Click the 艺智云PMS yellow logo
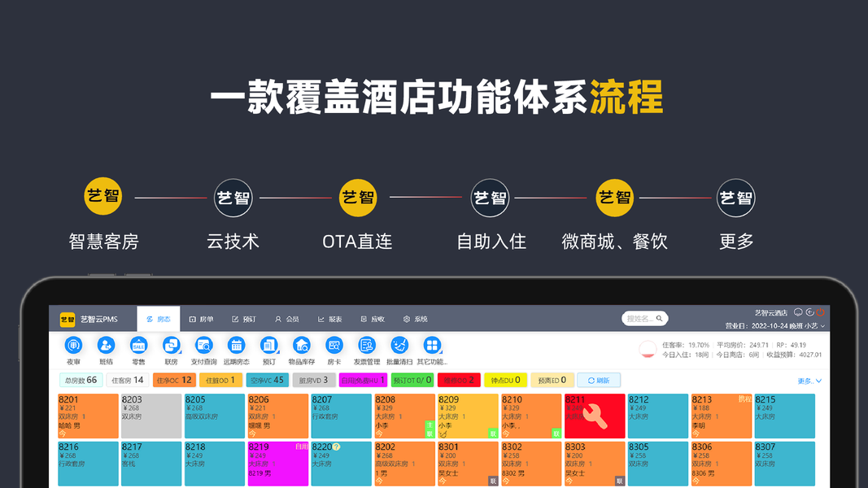Screen dimensions: 868x488 point(68,320)
